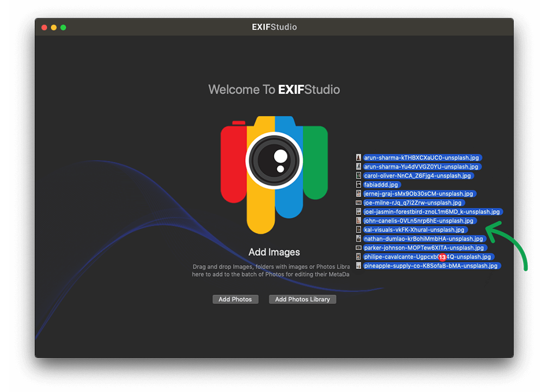Select file nathan-dumlao-krBohiMmbHA-unsplash.jpg
Image resolution: width=549 pixels, height=392 pixels.
click(x=424, y=238)
